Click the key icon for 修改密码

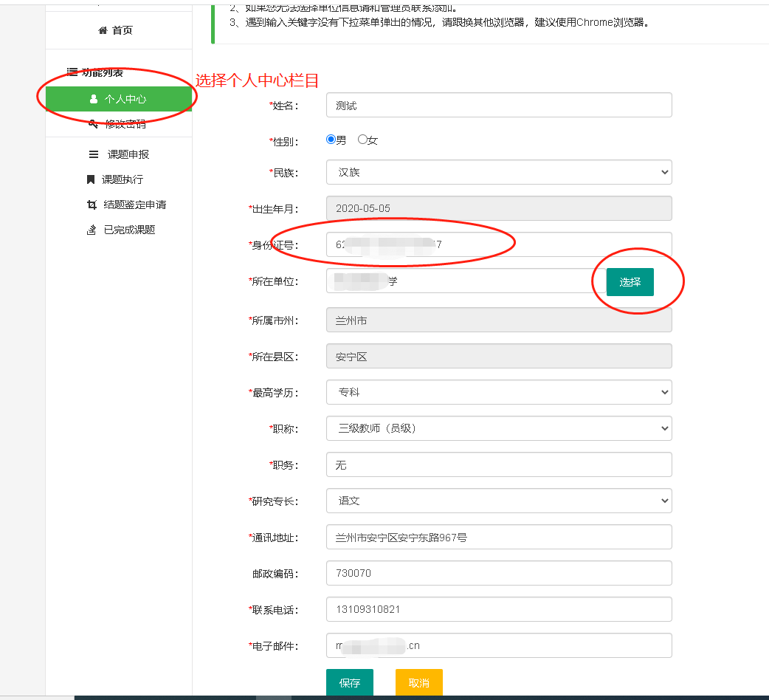93,124
